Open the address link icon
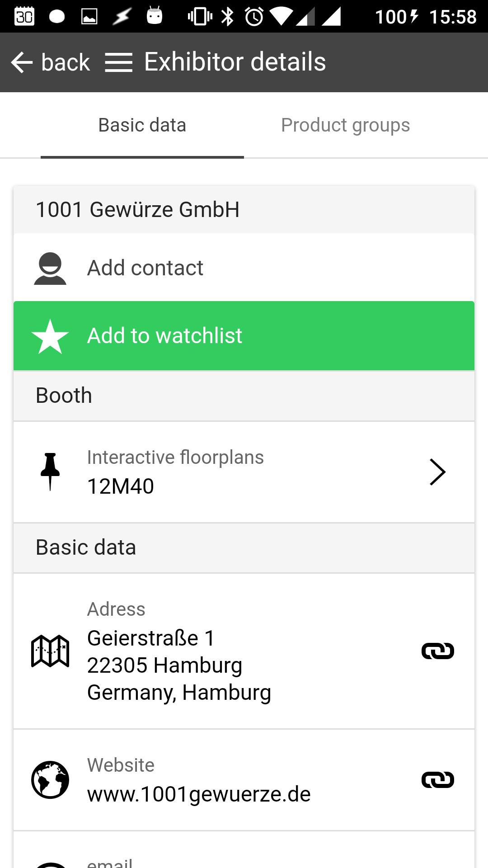The image size is (488, 868). click(437, 651)
